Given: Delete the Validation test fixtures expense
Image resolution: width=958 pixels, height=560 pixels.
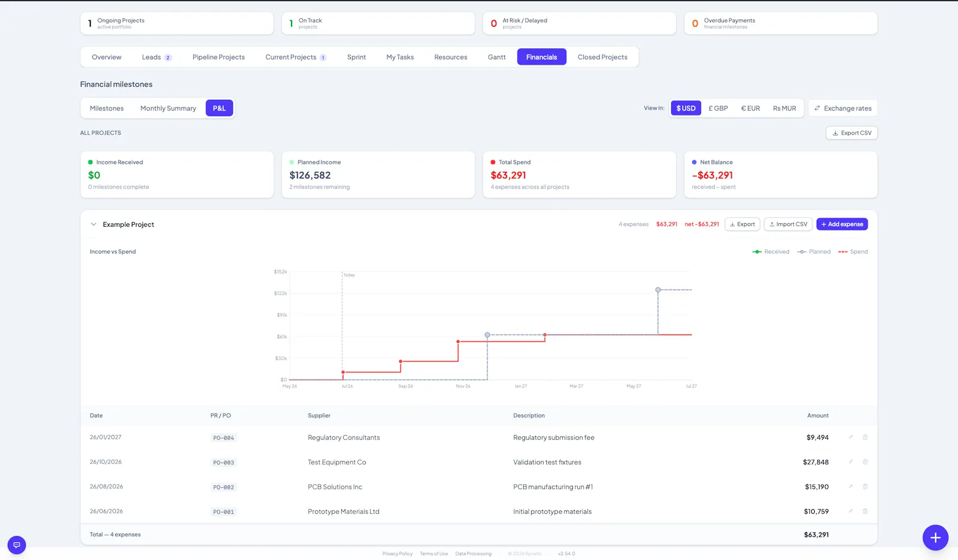Looking at the screenshot, I should [865, 462].
